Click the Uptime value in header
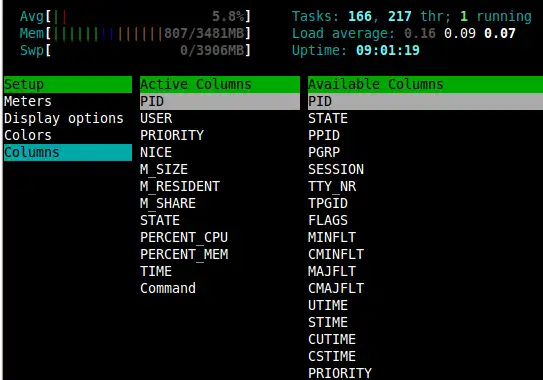Viewport: 543px width, 380px height. [388, 51]
